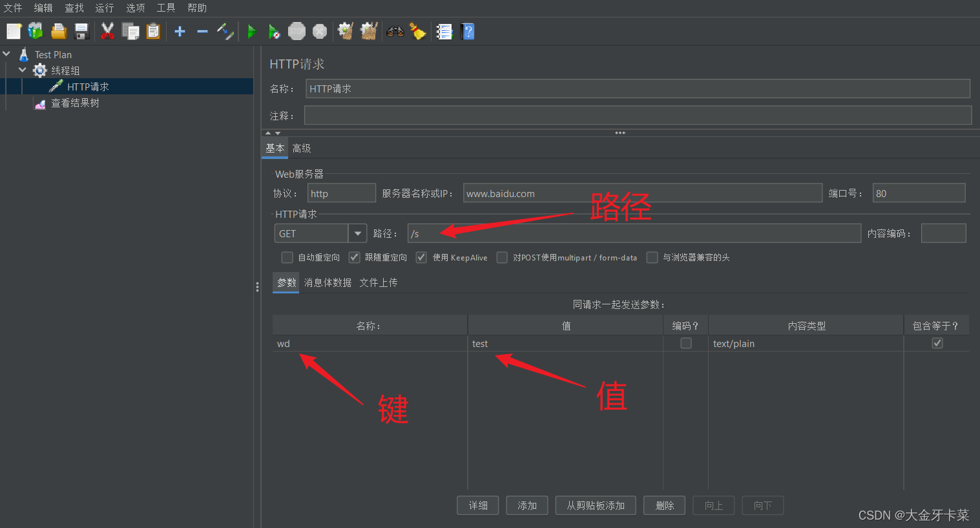Start the test with the green play icon

[x=252, y=31]
